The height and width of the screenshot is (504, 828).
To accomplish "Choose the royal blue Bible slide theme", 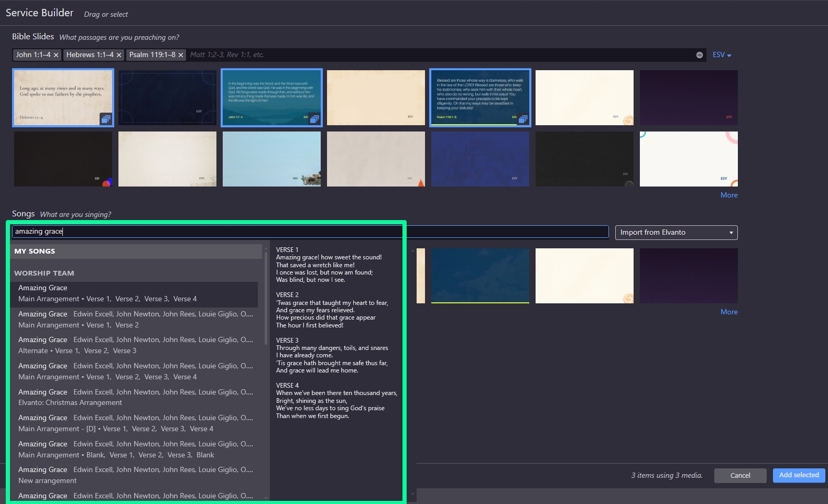I will 480,159.
